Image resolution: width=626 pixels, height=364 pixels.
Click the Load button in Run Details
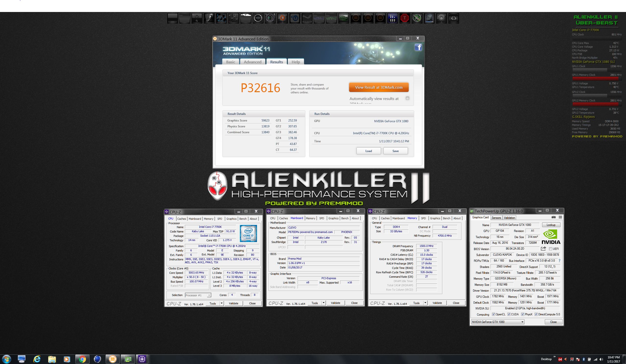(x=369, y=151)
